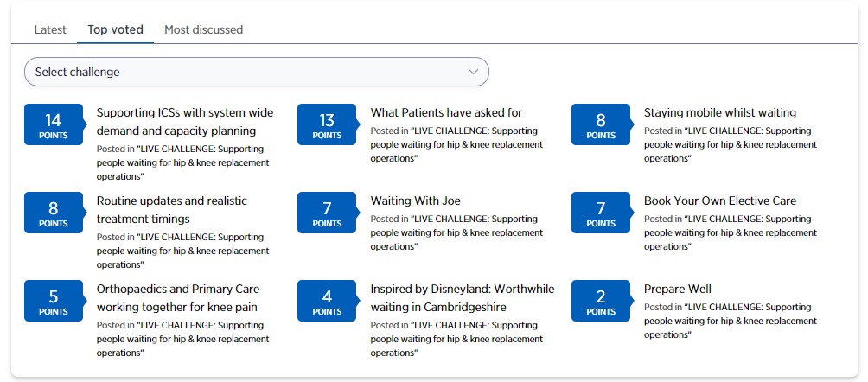This screenshot has width=868, height=382.
Task: Open 'Orthopaedics and Primary Care working together' idea
Action: tap(178, 298)
